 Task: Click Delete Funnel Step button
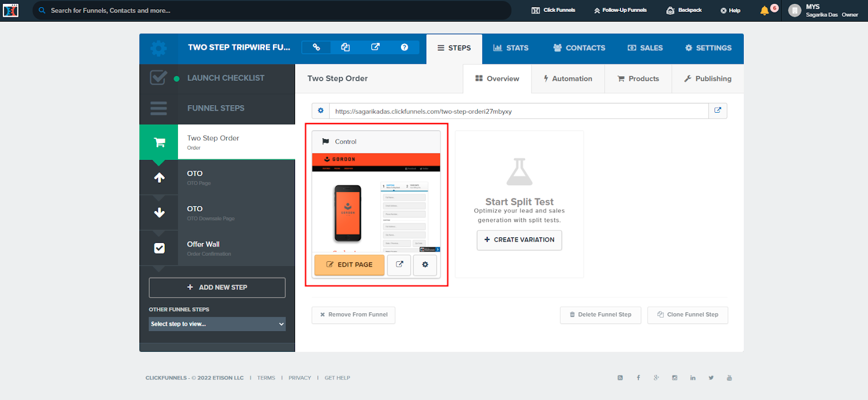coord(601,315)
